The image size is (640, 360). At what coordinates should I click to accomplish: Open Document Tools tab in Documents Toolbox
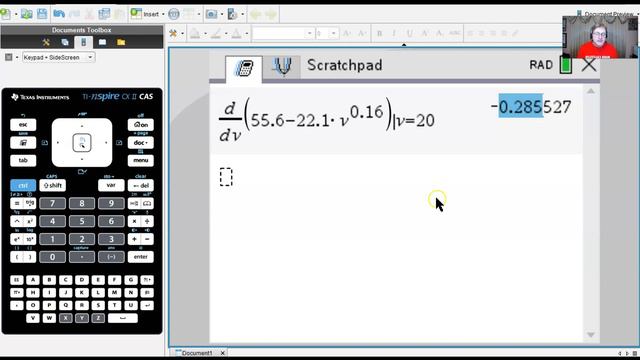point(46,42)
